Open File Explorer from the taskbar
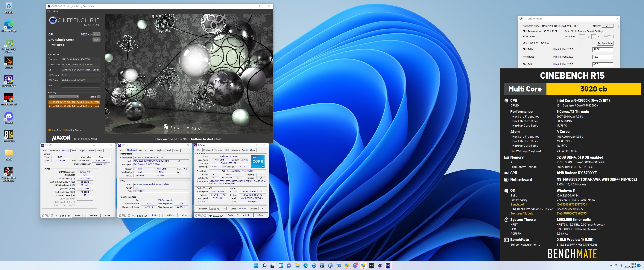The width and height of the screenshot is (644, 270). coord(297,265)
